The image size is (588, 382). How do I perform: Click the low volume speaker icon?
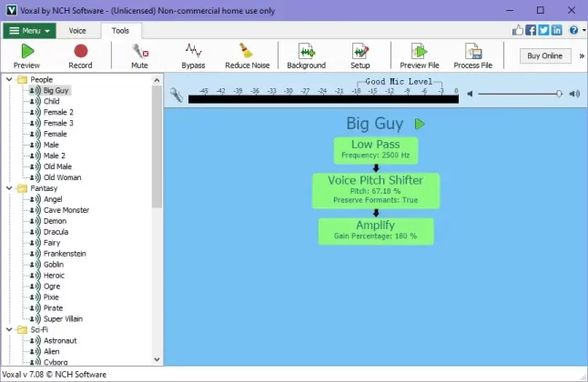tap(470, 94)
